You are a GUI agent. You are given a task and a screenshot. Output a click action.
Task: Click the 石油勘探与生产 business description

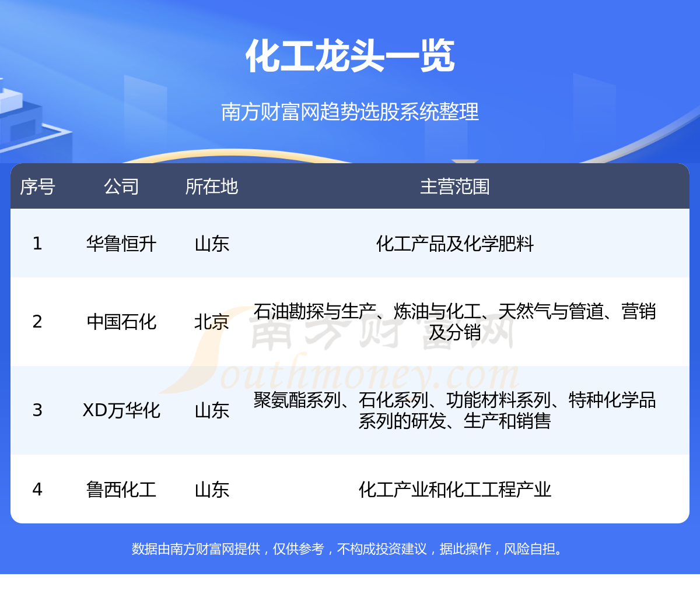(x=455, y=322)
